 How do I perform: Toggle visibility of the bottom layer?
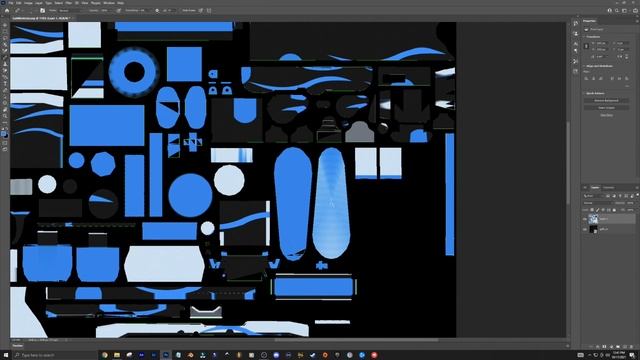pyautogui.click(x=585, y=229)
